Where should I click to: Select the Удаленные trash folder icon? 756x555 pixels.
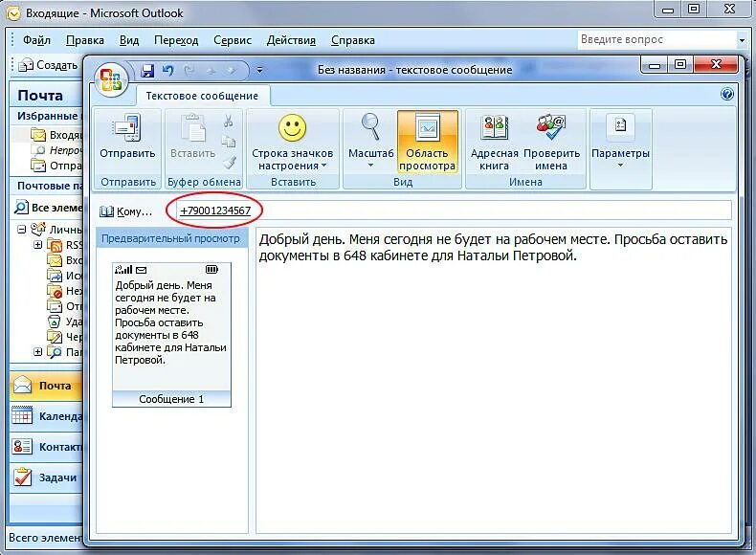tap(55, 322)
